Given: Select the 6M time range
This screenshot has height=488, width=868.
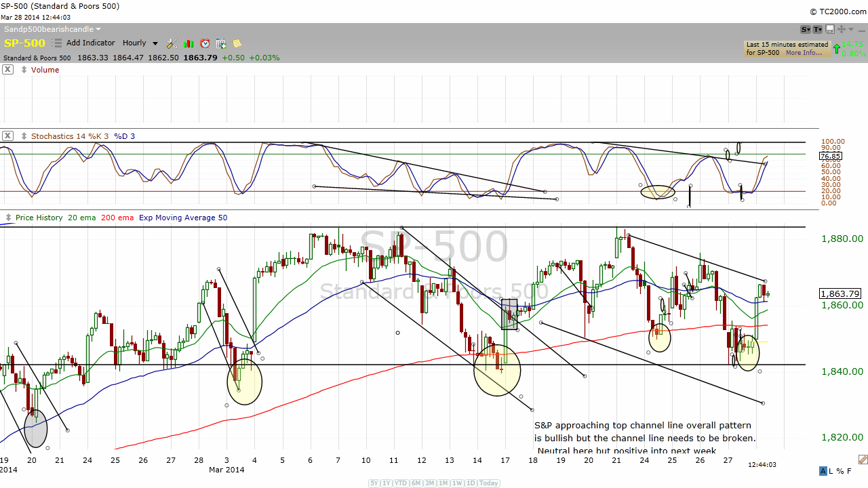Looking at the screenshot, I should tap(415, 483).
